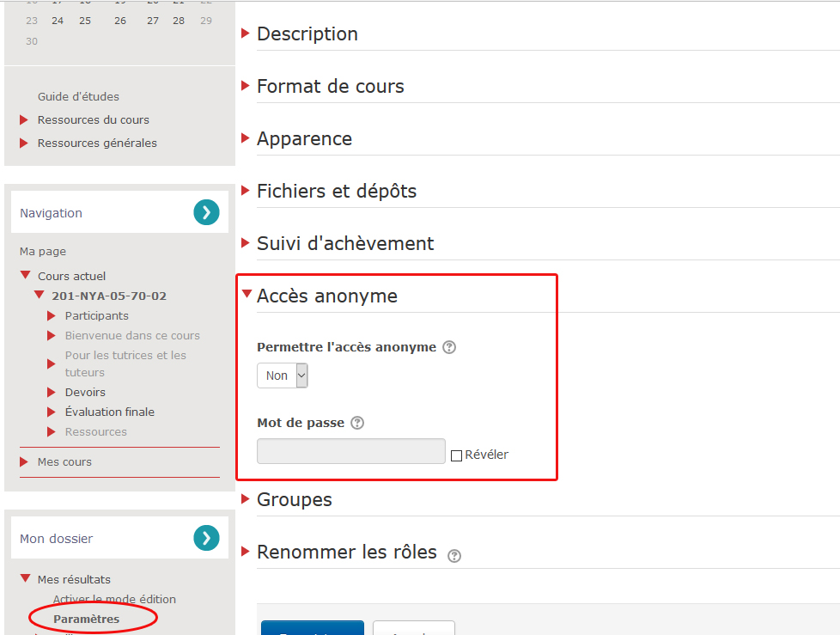This screenshot has height=635, width=840.
Task: Open the Permettre l'accès anonyme dropdown
Action: [282, 376]
